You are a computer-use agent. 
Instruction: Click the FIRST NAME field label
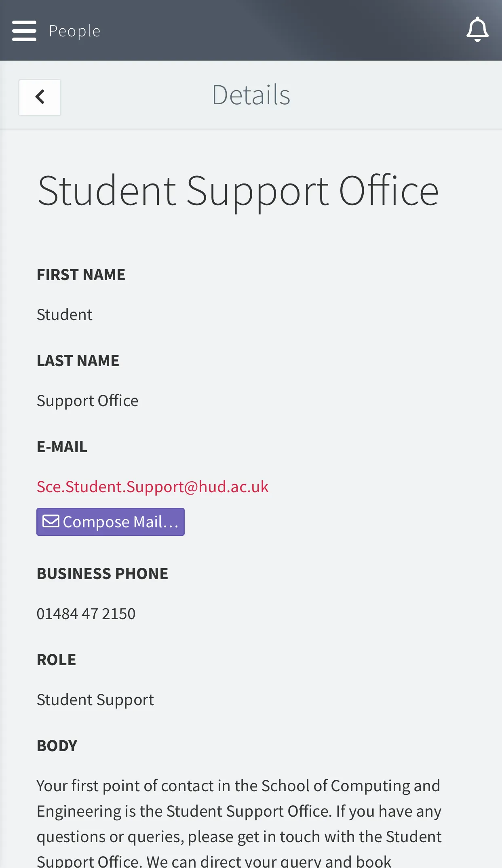tap(81, 275)
